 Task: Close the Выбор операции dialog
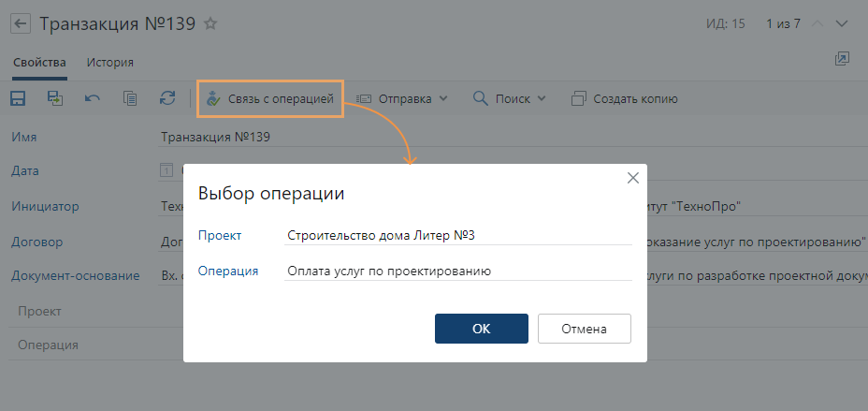coord(632,178)
